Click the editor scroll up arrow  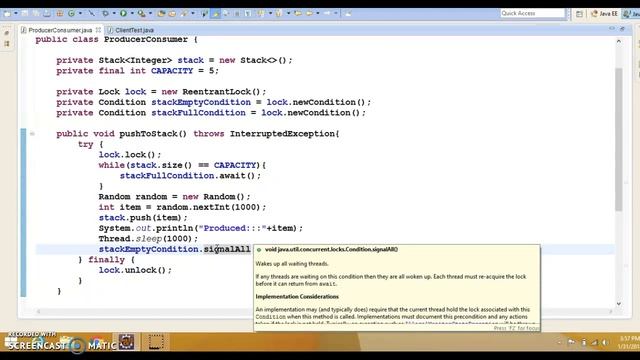pos(619,41)
